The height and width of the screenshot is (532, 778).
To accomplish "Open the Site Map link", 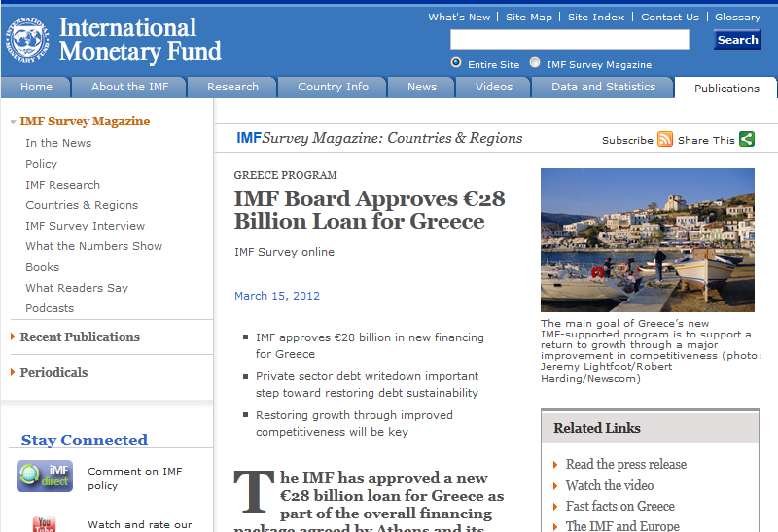I will pos(528,18).
